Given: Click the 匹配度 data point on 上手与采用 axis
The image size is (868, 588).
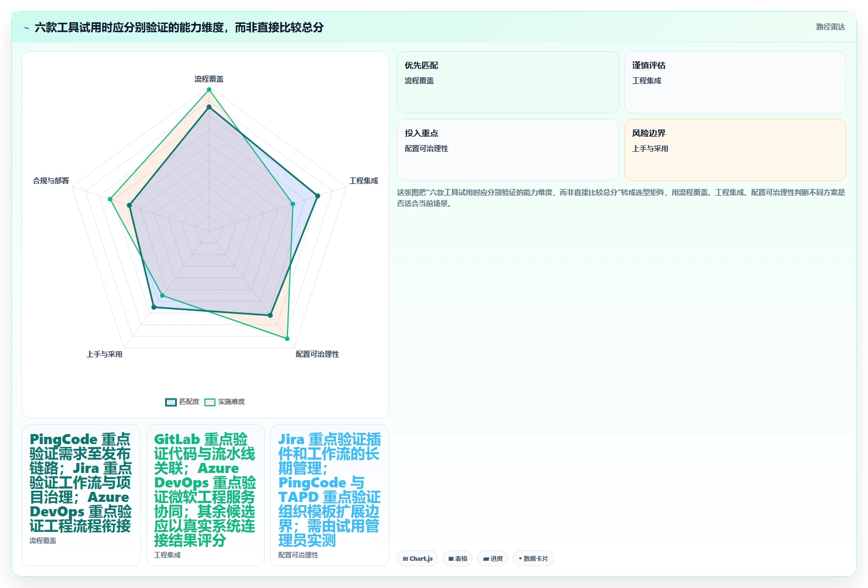Looking at the screenshot, I should pos(154,307).
